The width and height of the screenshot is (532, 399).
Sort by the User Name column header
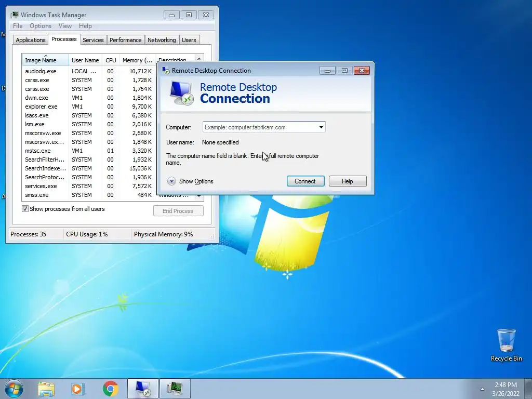point(85,60)
